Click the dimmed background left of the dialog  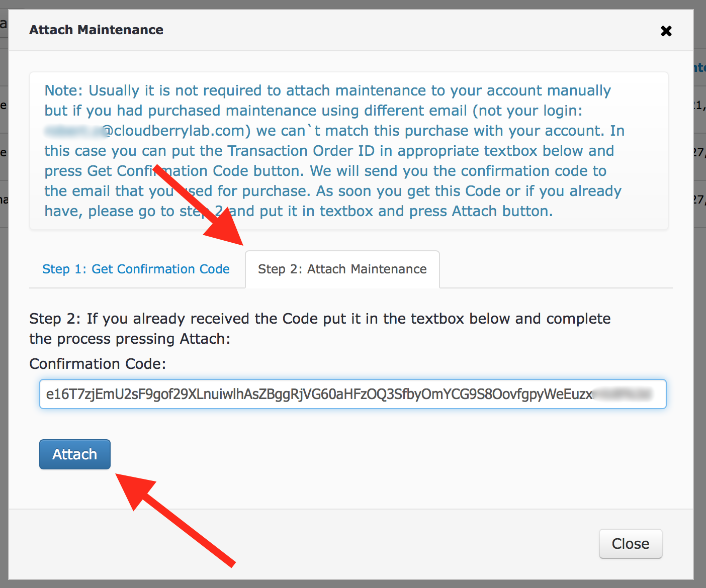point(4,352)
